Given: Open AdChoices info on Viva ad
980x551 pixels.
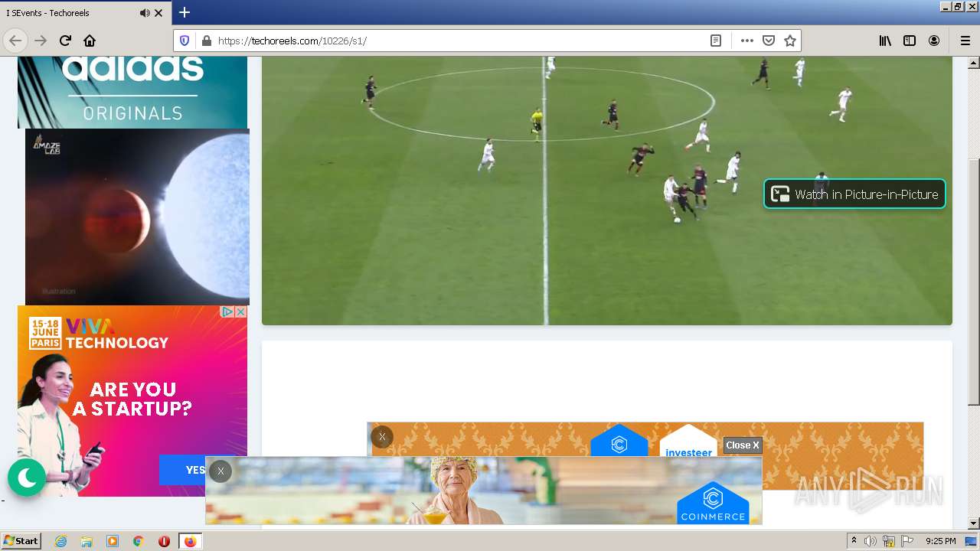Looking at the screenshot, I should point(227,312).
